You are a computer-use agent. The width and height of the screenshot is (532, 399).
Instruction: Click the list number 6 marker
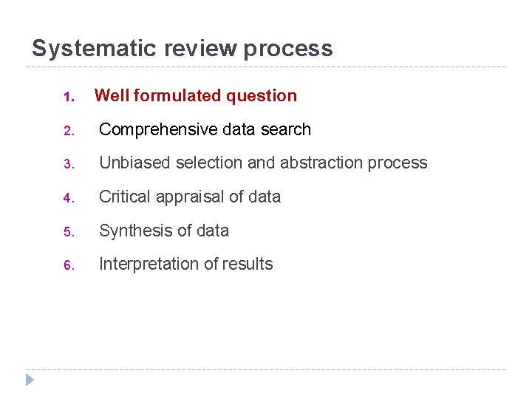coord(66,265)
